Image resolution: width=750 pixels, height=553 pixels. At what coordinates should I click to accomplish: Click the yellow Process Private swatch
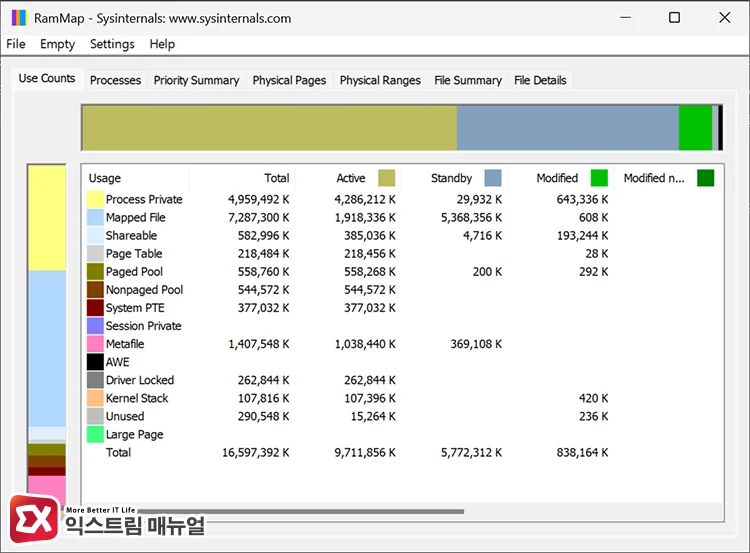point(95,199)
